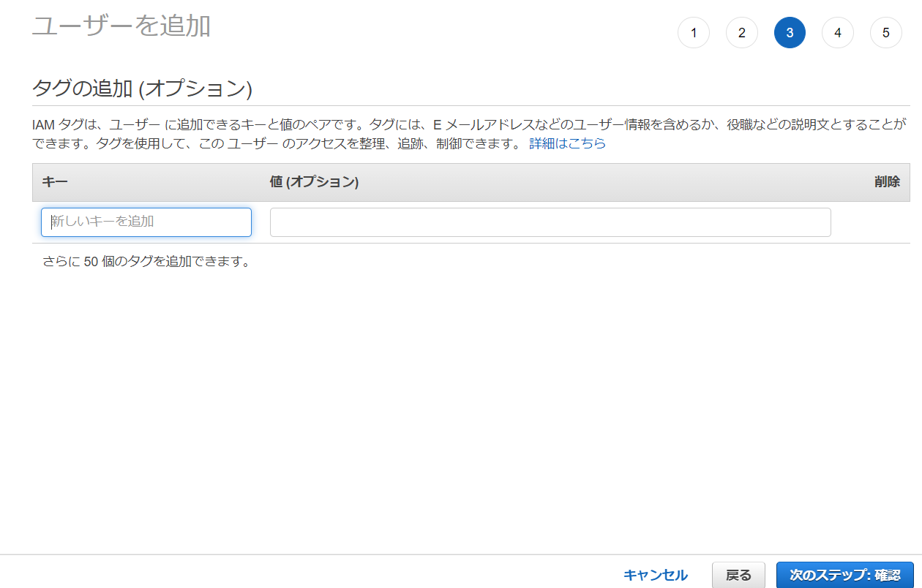Go to step 1 of the wizard
Viewport: 922px width, 588px height.
[x=693, y=33]
